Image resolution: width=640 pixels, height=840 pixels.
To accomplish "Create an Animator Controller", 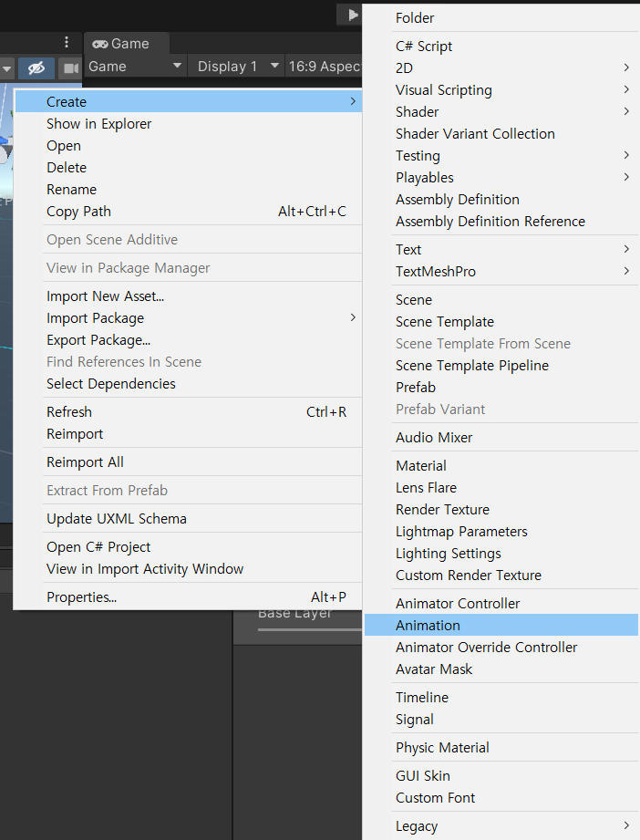I will click(501, 604).
